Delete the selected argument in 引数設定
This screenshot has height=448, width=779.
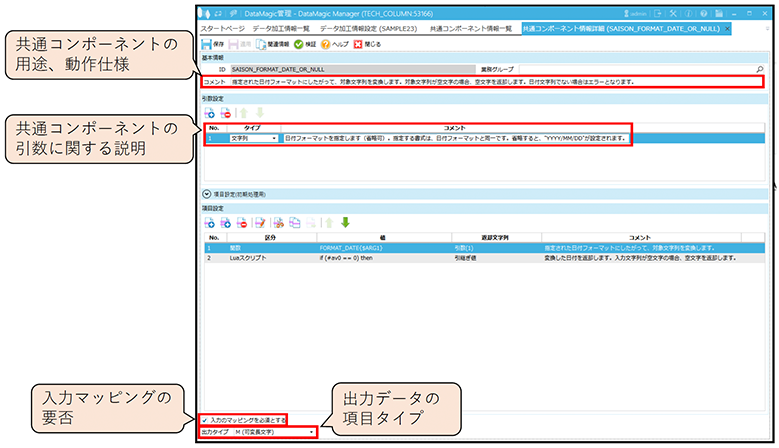224,116
